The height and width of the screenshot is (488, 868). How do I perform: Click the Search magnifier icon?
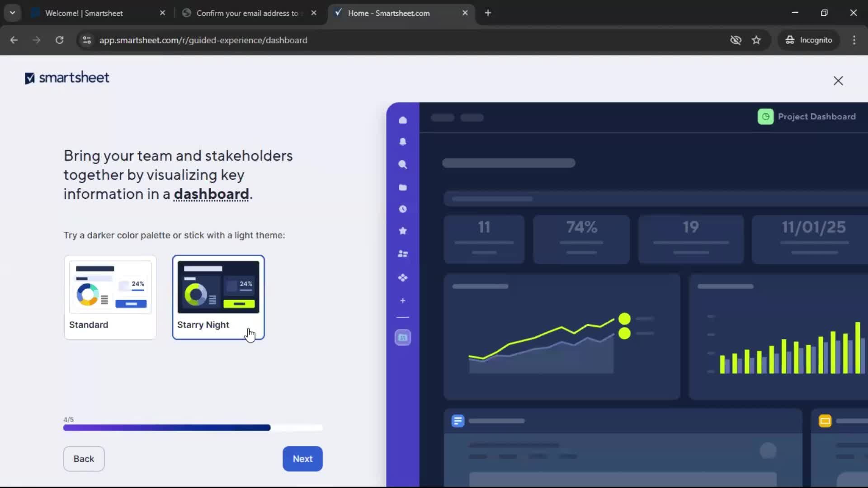coord(403,165)
